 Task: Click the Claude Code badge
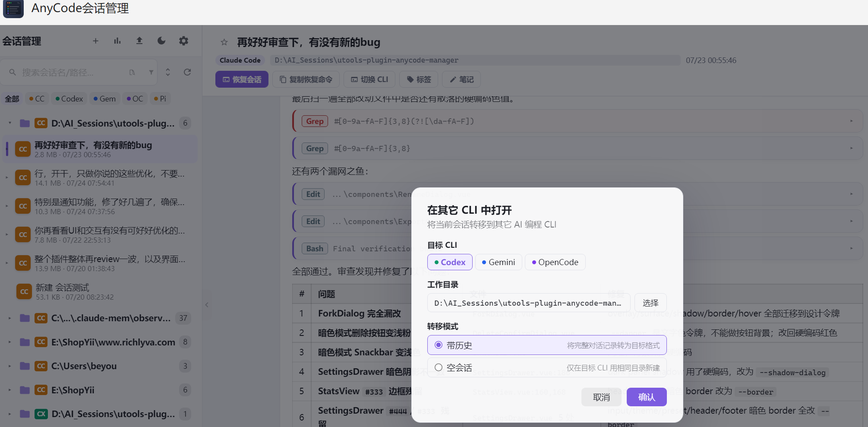[240, 60]
